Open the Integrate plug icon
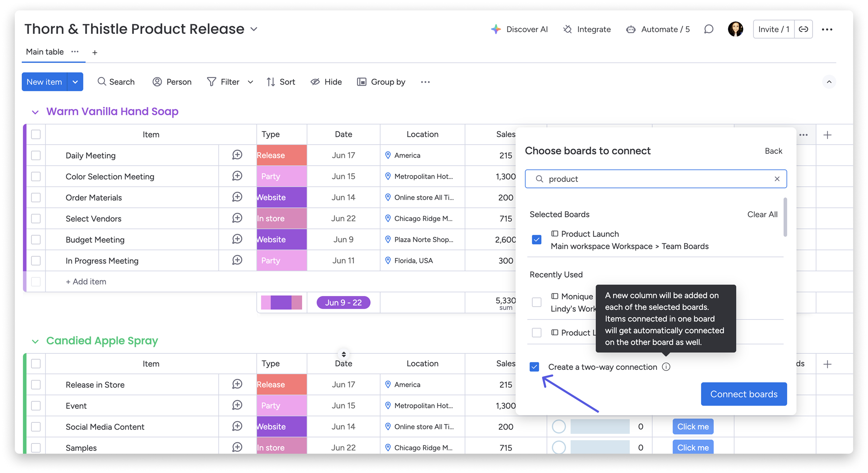Screen dimensions: 868x473 point(567,29)
